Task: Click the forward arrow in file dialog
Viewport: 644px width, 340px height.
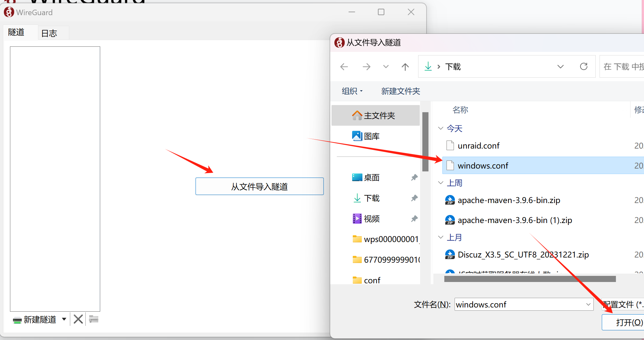Action: (x=366, y=67)
